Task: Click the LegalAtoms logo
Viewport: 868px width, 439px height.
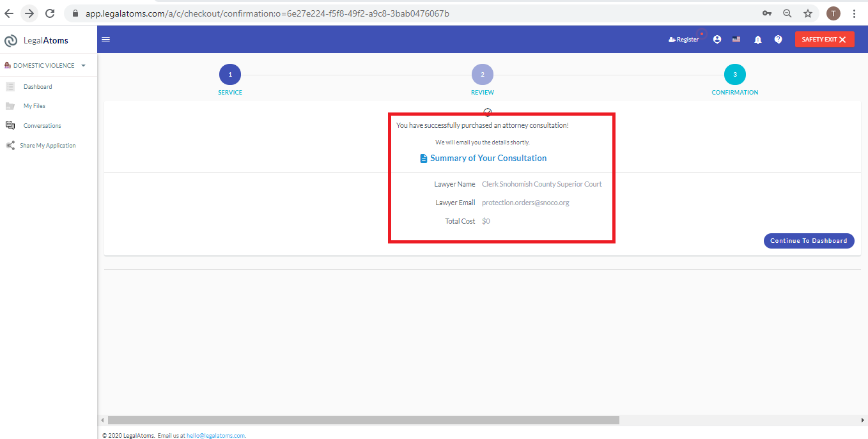Action: click(x=36, y=40)
